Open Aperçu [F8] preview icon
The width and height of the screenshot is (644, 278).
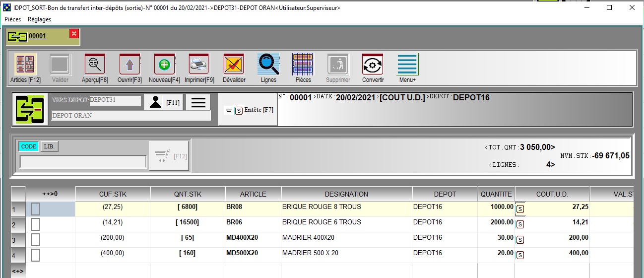point(95,65)
